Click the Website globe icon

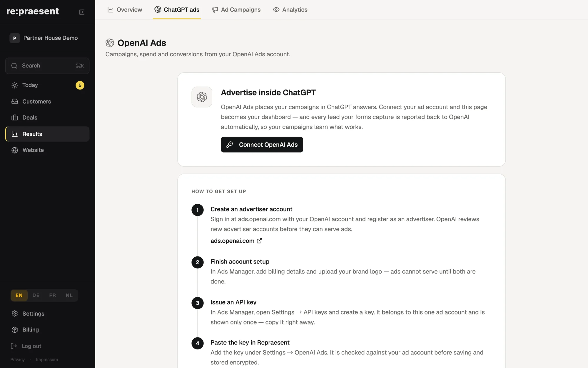(x=15, y=150)
